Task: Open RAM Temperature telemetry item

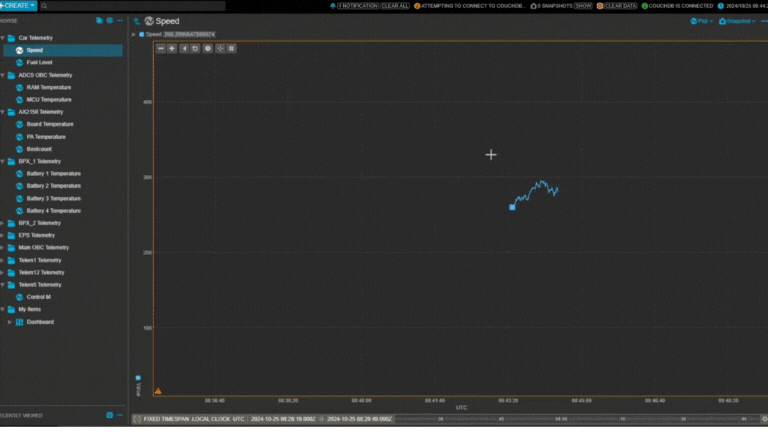Action: pyautogui.click(x=48, y=87)
